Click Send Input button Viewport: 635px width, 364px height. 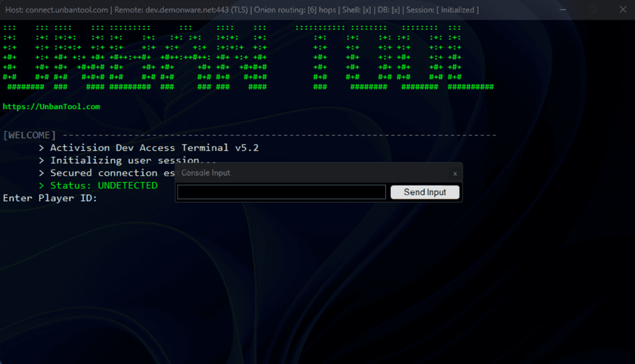(425, 192)
